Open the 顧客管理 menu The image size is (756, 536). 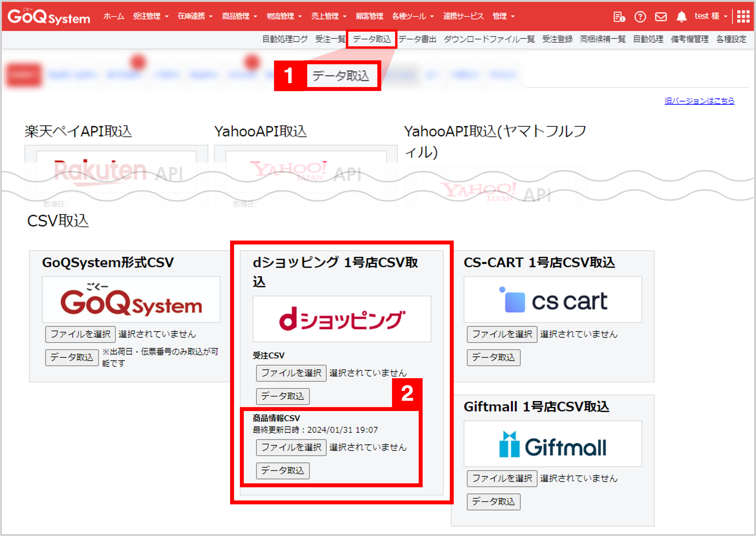(369, 16)
